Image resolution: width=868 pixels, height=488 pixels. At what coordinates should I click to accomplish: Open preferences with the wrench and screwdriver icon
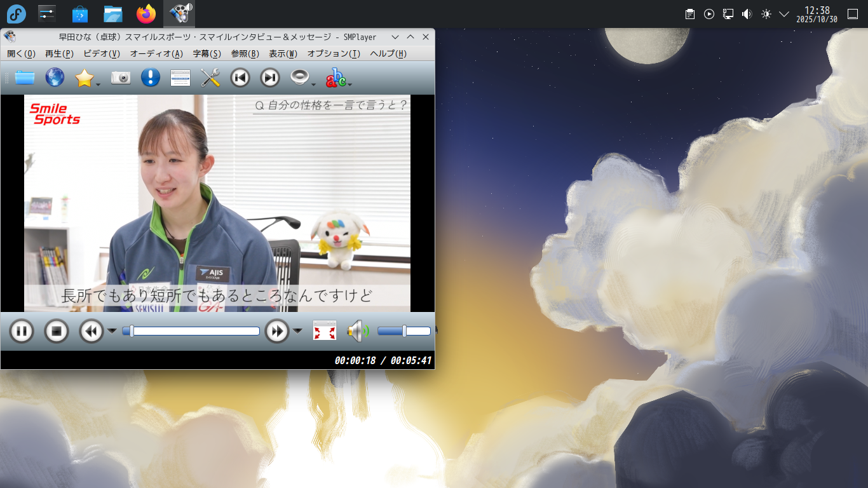click(x=210, y=78)
